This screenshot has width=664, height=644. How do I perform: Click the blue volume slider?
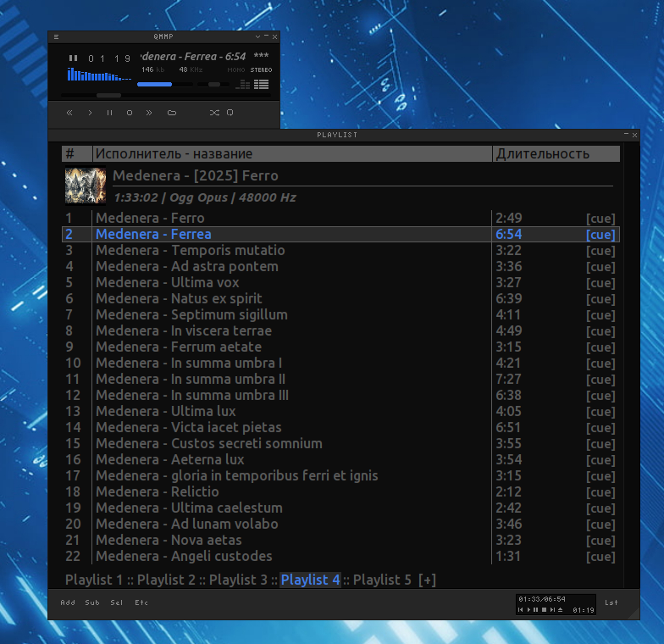tap(154, 85)
